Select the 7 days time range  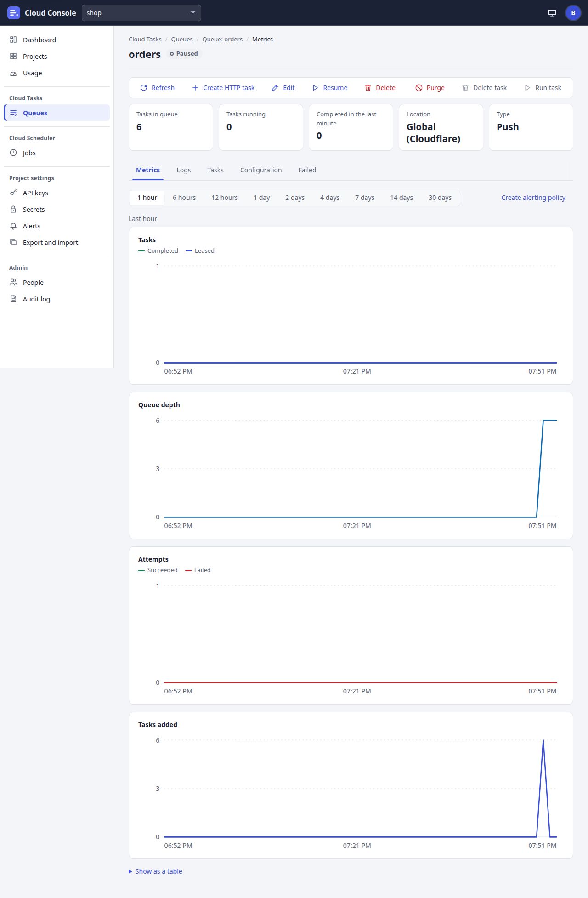pyautogui.click(x=365, y=198)
